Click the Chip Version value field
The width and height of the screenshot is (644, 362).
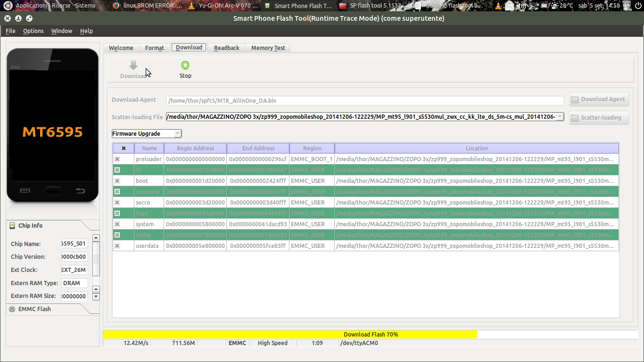[74, 257]
